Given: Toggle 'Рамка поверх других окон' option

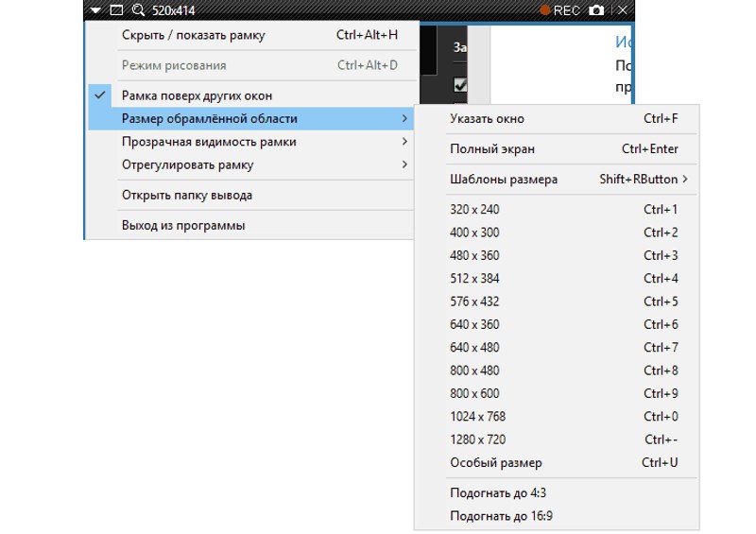Looking at the screenshot, I should [x=197, y=95].
